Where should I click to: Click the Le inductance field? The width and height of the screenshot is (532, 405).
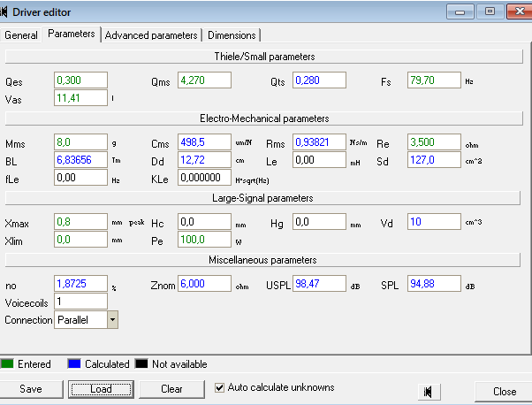(319, 159)
